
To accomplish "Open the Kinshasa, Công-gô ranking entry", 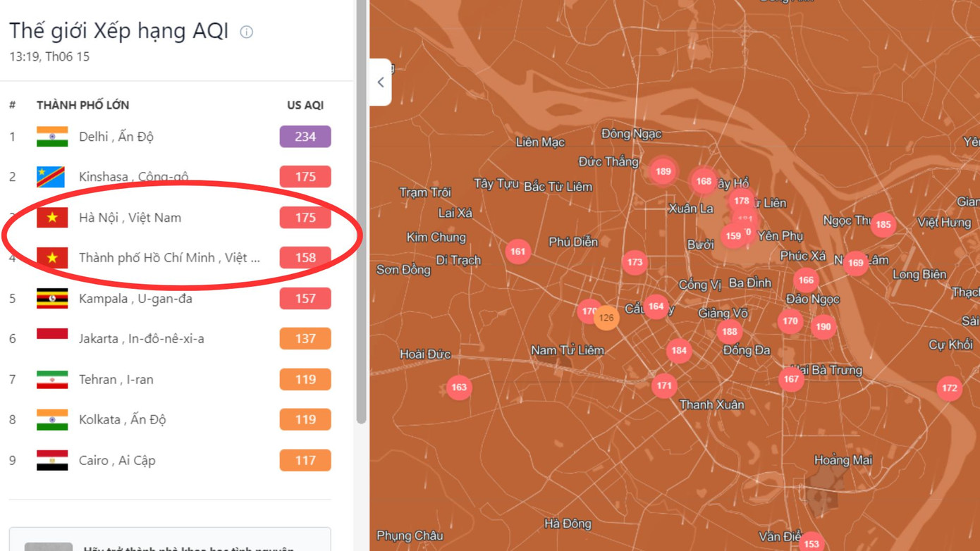I will click(133, 177).
